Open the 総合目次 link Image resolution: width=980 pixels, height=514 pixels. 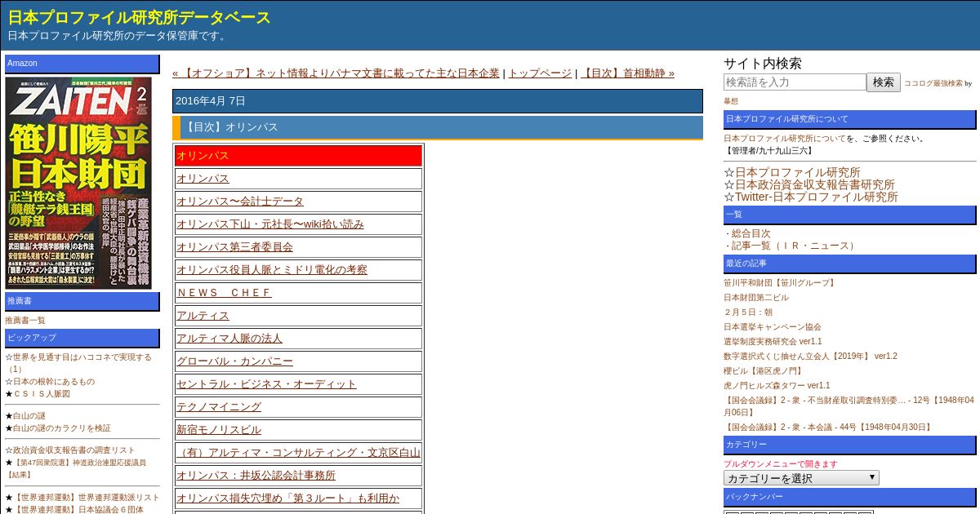tap(751, 233)
